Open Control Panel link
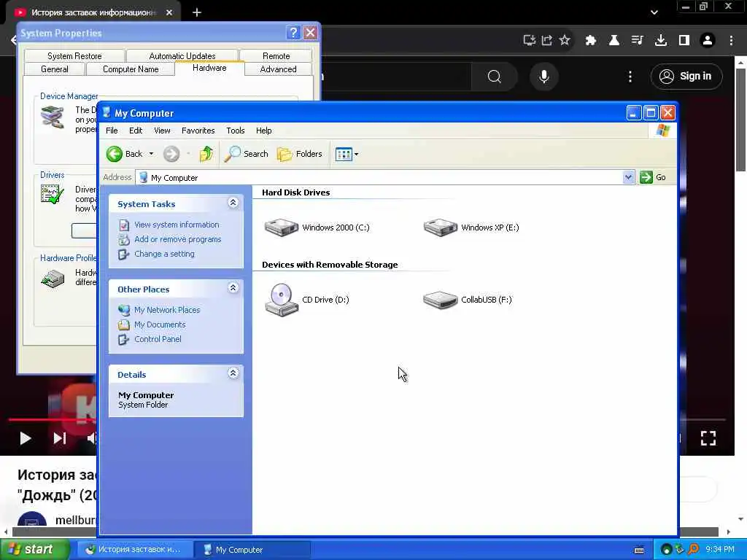 click(158, 339)
